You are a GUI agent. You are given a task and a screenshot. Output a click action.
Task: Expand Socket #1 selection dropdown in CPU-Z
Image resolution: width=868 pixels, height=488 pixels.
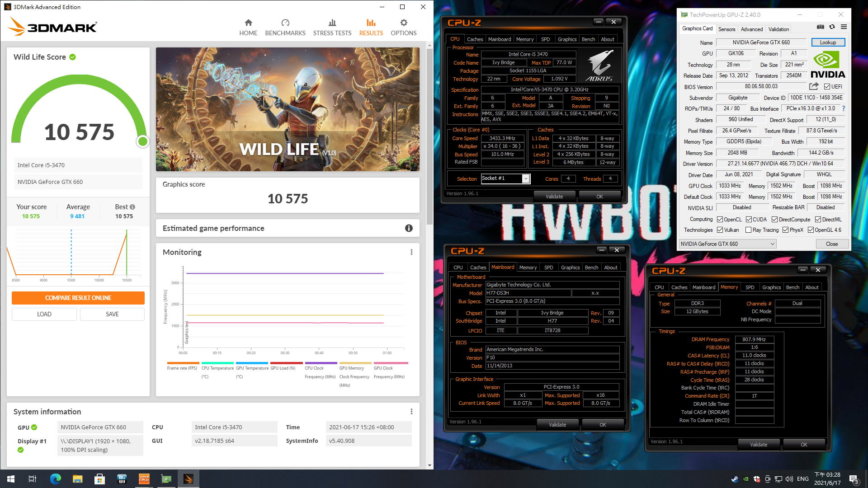[x=526, y=179]
